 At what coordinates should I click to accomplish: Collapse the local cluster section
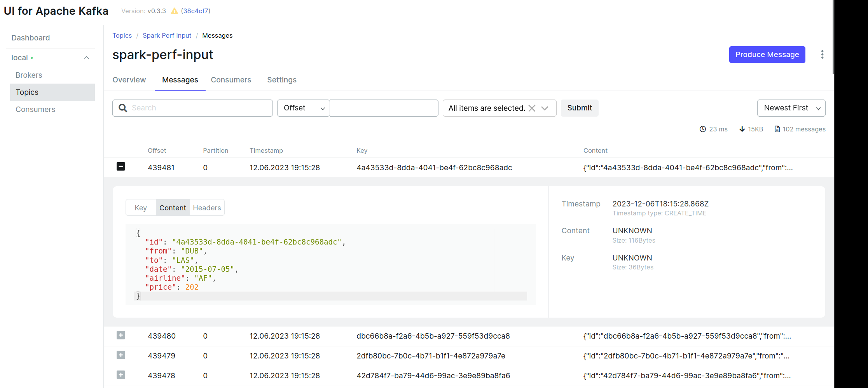tap(87, 58)
